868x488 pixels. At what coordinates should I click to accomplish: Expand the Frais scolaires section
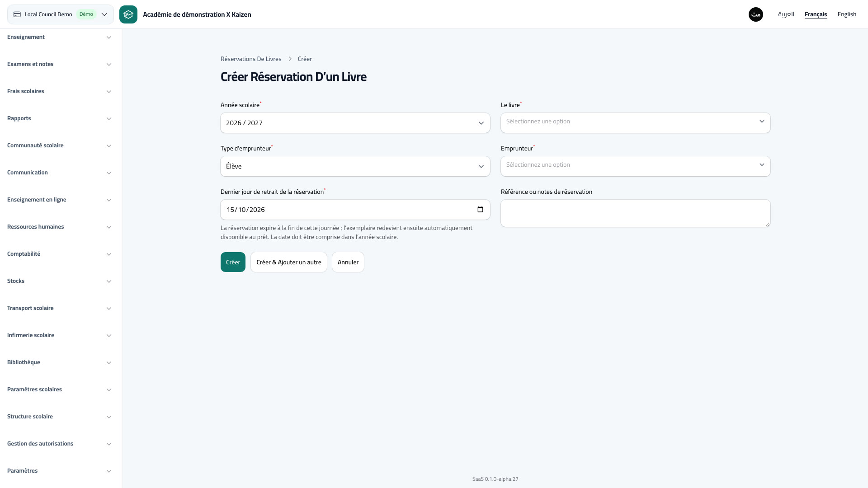pyautogui.click(x=59, y=91)
